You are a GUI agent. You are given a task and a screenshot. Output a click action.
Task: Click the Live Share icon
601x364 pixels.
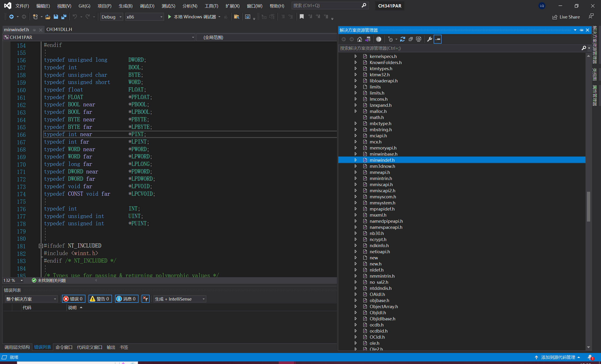[555, 17]
